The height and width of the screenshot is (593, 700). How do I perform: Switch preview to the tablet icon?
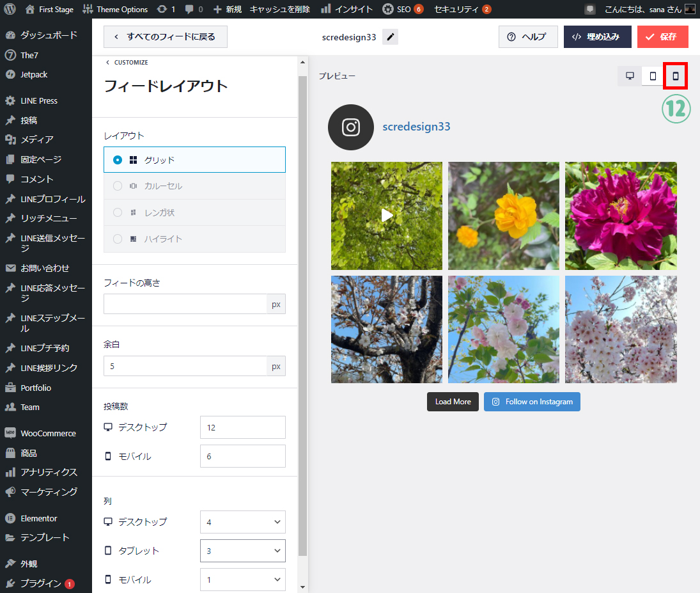click(x=653, y=76)
